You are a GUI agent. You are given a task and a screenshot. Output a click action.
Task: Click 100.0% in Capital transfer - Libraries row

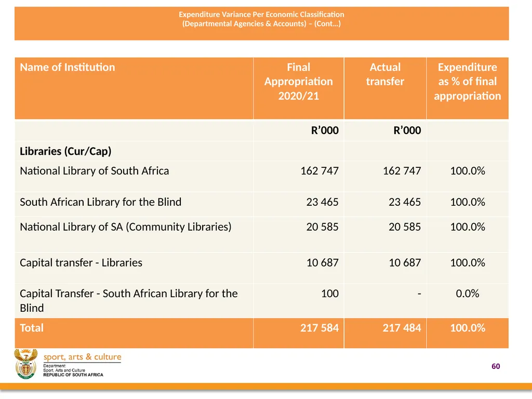(x=468, y=262)
